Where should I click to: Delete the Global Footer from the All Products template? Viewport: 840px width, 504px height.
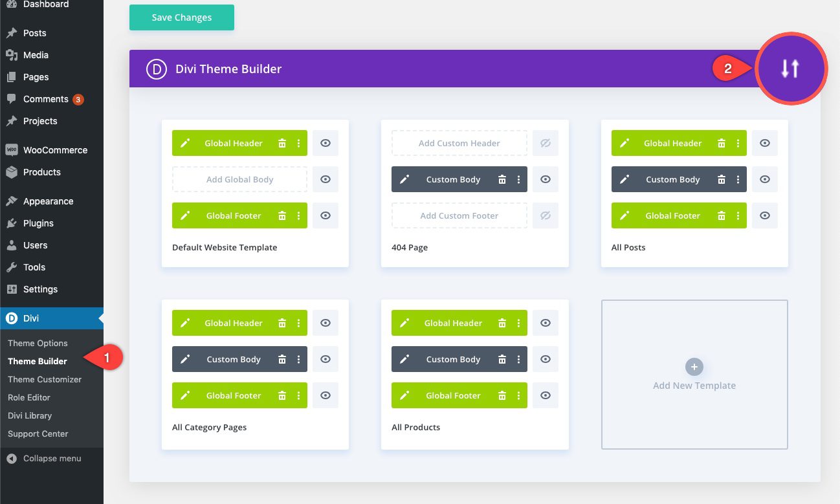(x=502, y=395)
